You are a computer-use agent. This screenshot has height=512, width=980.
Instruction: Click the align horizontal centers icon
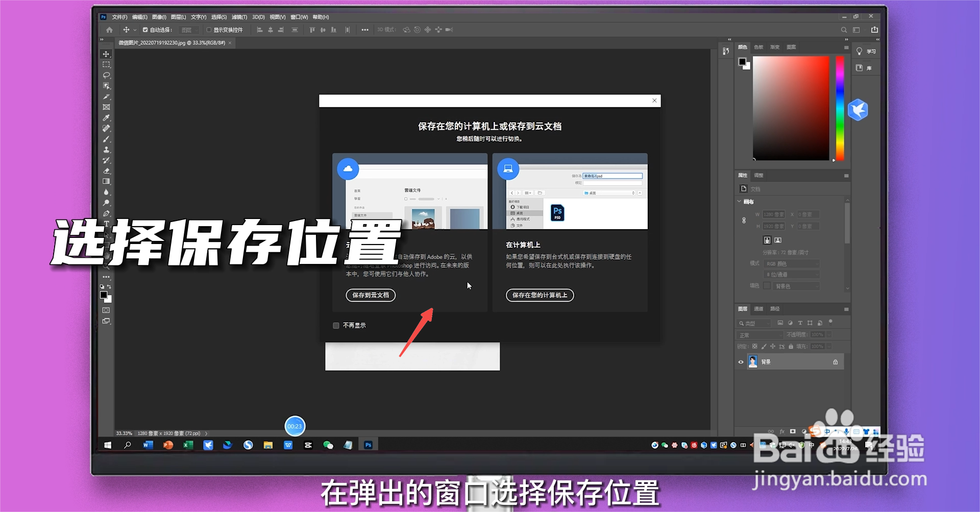click(270, 30)
